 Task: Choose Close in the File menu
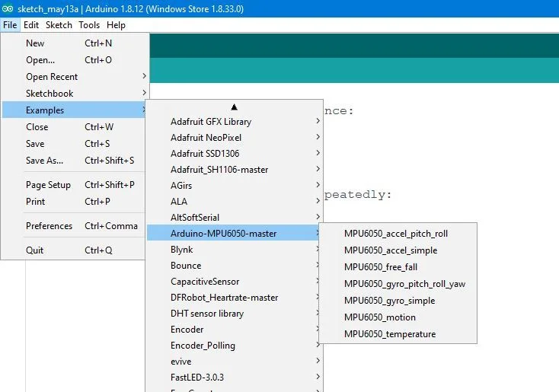point(75,127)
